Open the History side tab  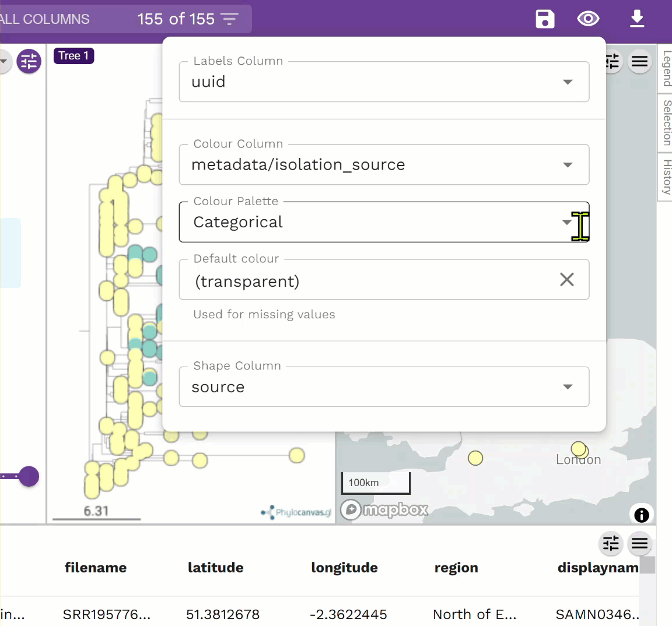[666, 177]
